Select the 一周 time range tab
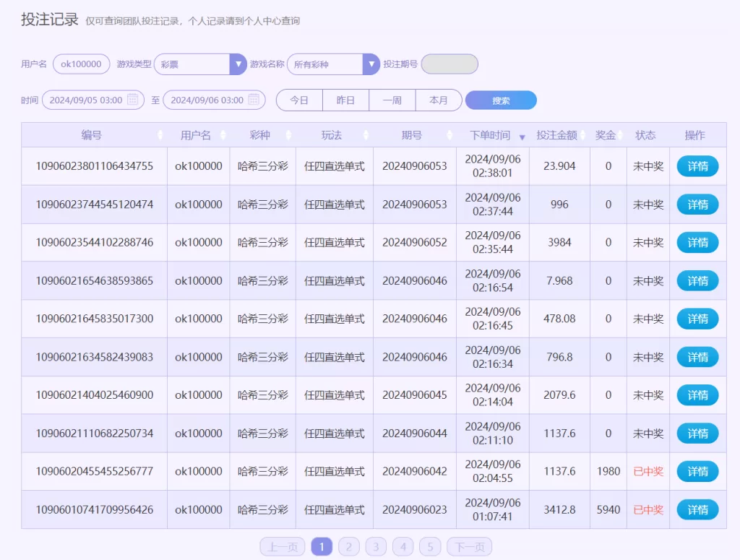Screen dimensions: 740x560 [x=392, y=100]
